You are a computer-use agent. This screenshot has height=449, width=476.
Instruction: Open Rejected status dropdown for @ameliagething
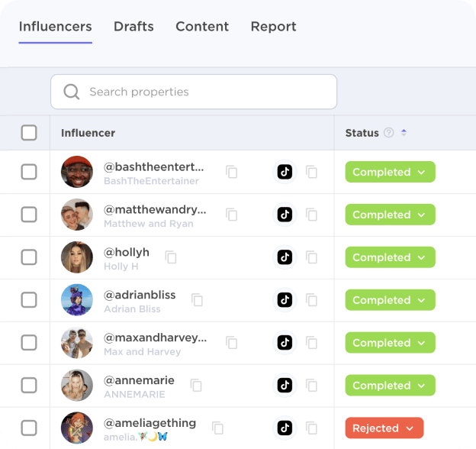point(384,428)
